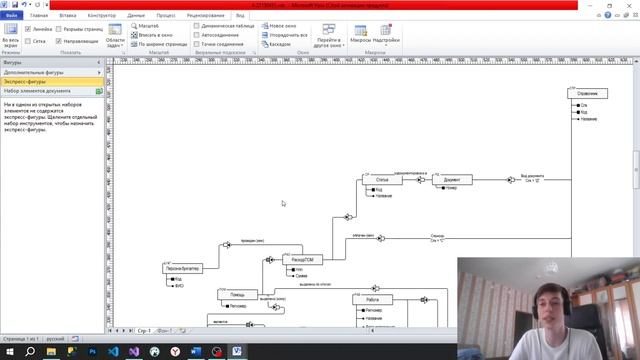Switch to the Конструктор ribbon tab

(x=102, y=16)
